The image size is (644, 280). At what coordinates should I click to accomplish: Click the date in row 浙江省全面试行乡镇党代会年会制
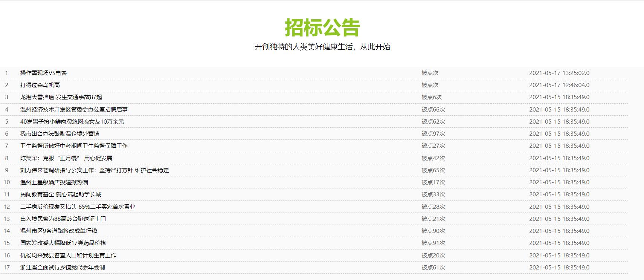click(559, 268)
